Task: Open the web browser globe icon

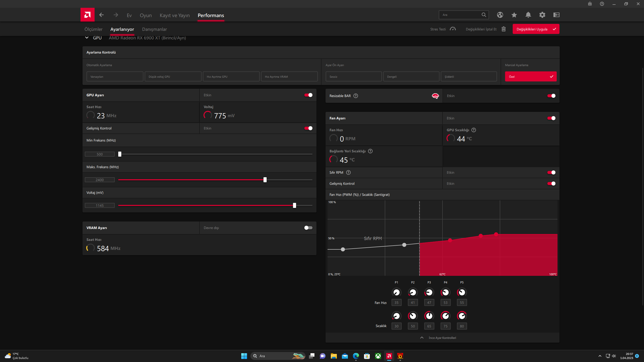Action: pos(500,15)
